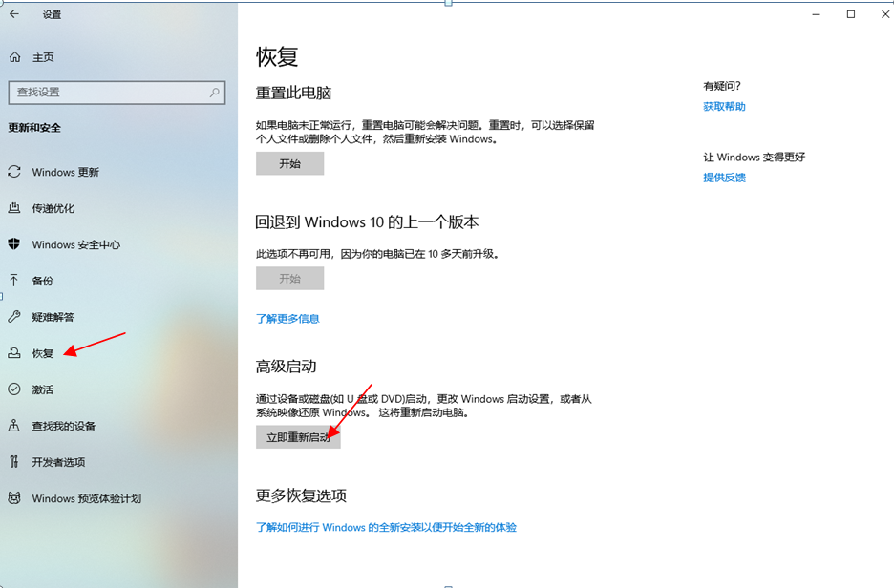Click the 查找我的设备 person-locator icon

point(14,426)
